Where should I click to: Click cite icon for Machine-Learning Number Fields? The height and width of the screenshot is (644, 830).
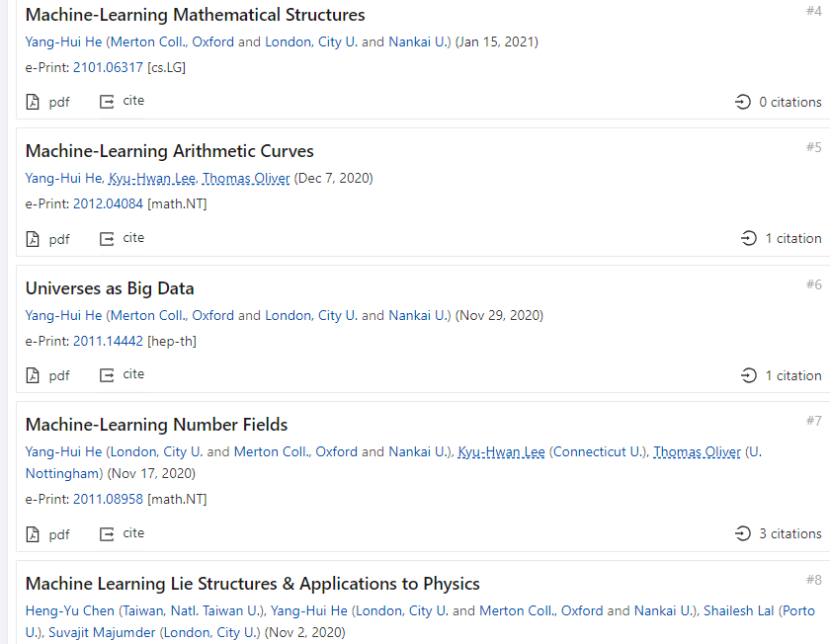(x=108, y=534)
